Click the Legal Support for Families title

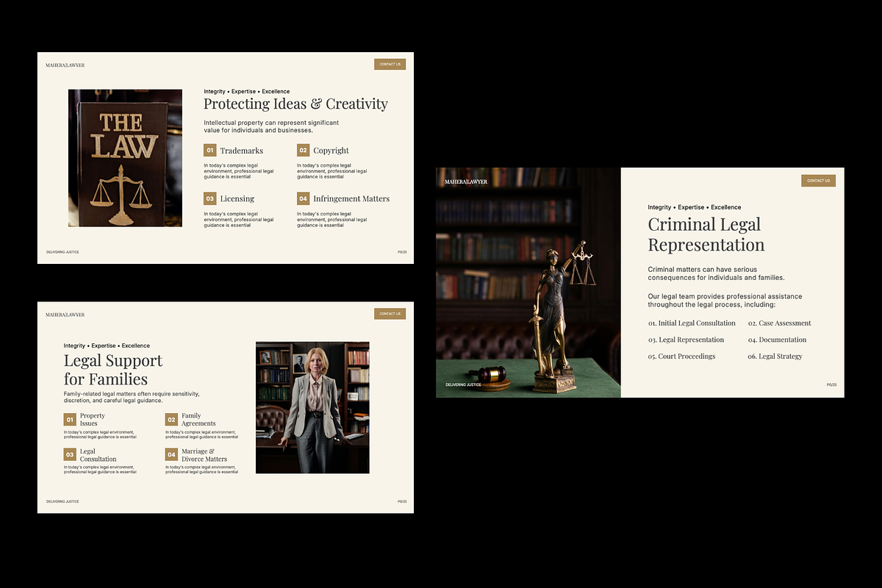click(x=113, y=370)
